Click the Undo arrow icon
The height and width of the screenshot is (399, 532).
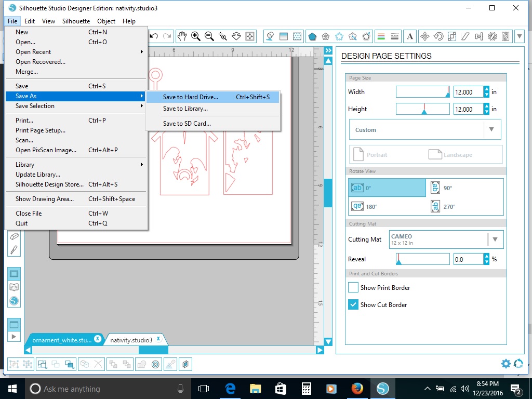pyautogui.click(x=154, y=36)
